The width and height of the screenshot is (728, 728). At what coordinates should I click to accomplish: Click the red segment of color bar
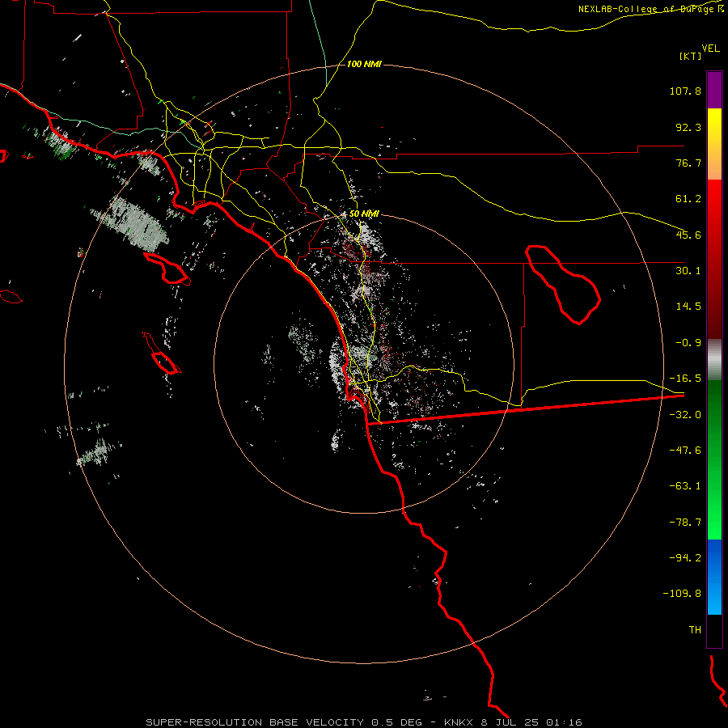[714, 259]
